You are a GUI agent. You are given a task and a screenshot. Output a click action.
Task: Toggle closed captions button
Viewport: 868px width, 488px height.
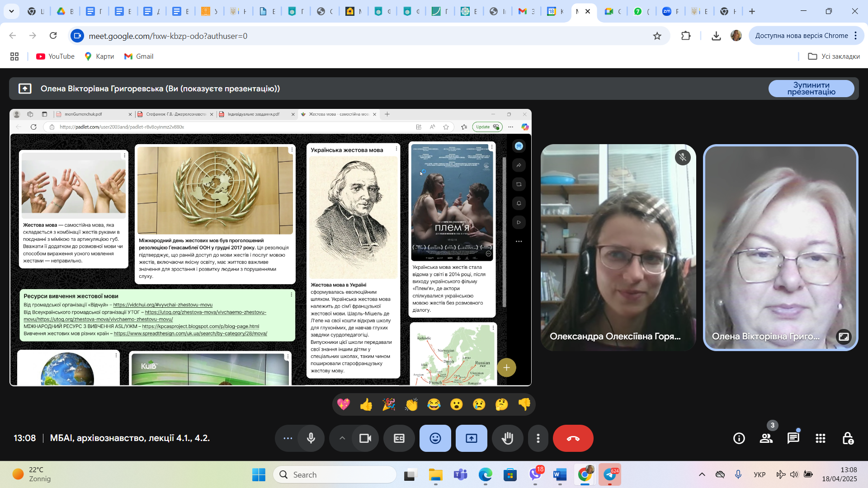399,438
